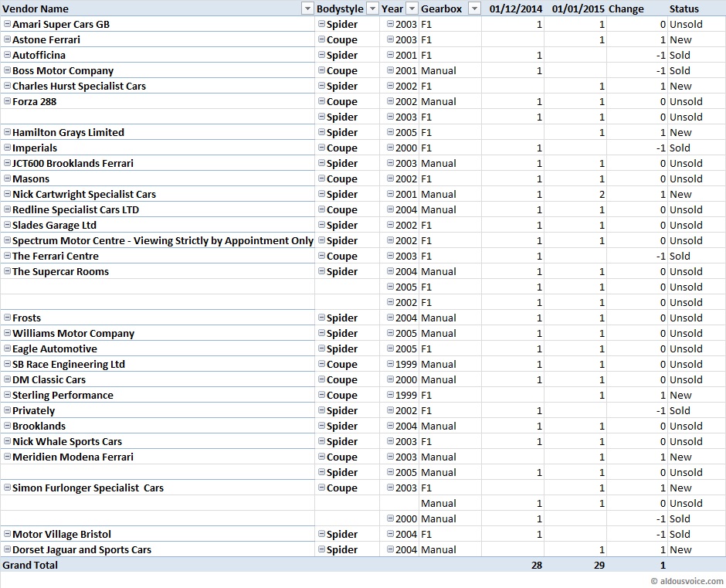Select the Change column header
This screenshot has height=588, width=726.
tap(626, 8)
